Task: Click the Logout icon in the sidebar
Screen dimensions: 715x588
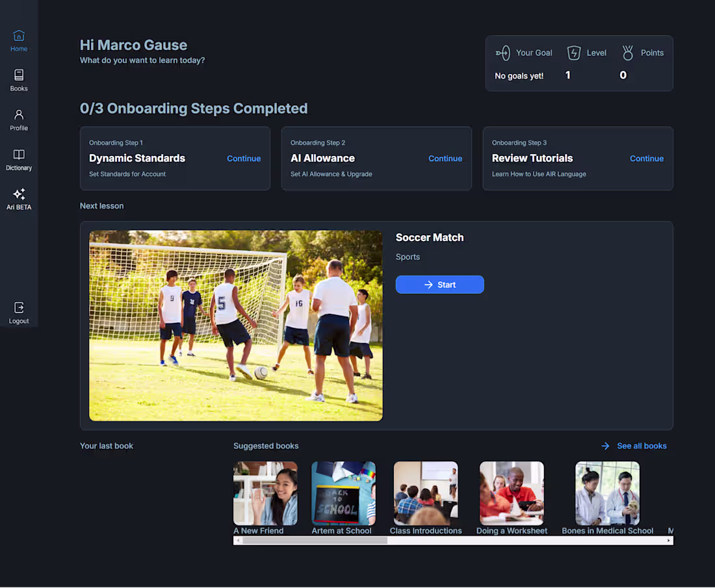Action: [x=18, y=311]
